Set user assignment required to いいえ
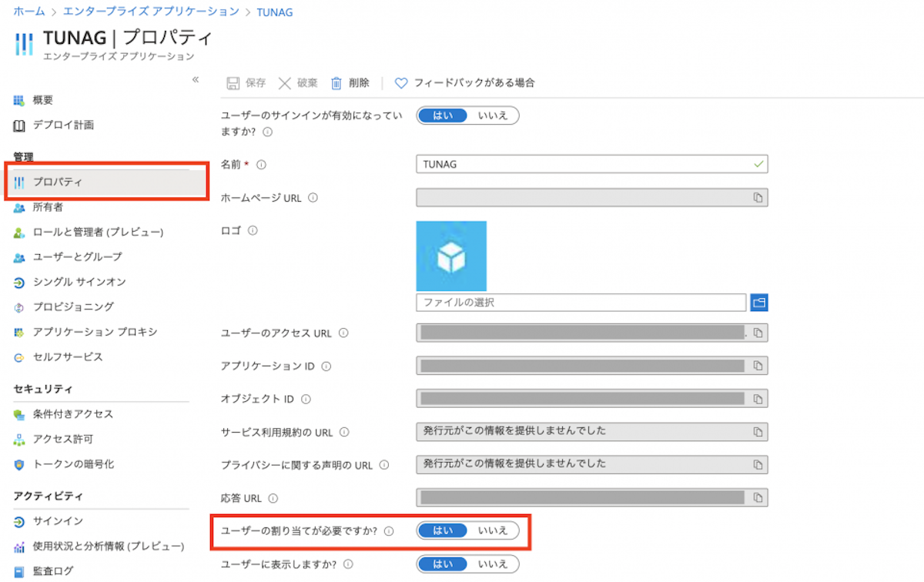The image size is (924, 582). 493,530
